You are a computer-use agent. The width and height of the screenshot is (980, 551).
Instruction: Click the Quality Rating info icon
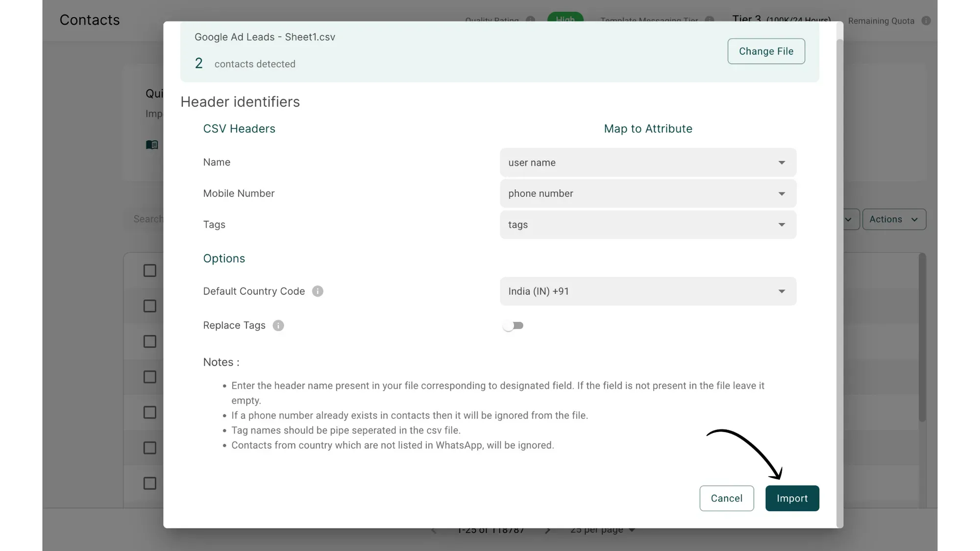tap(530, 20)
